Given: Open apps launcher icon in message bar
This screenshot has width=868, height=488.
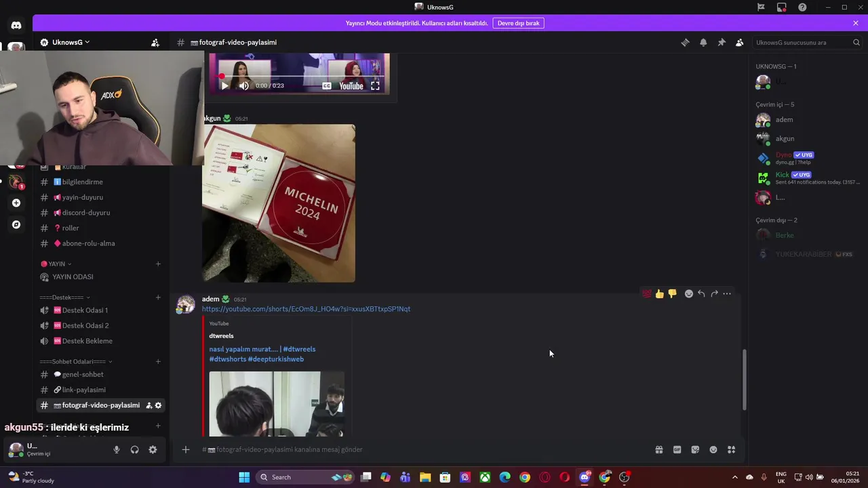Looking at the screenshot, I should [731, 449].
